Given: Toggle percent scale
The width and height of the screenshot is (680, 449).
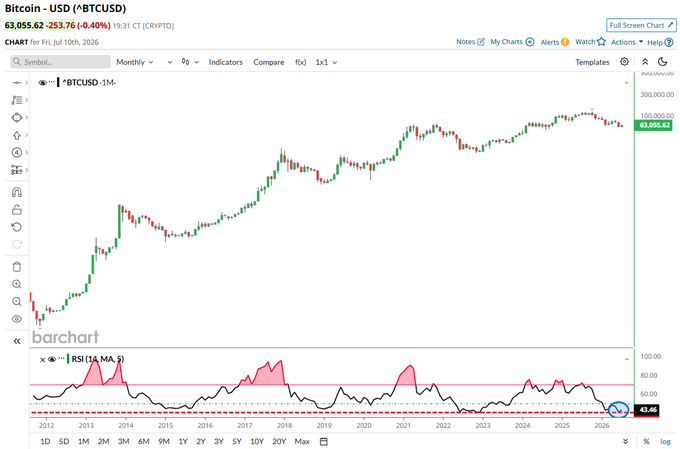Looking at the screenshot, I should (646, 441).
